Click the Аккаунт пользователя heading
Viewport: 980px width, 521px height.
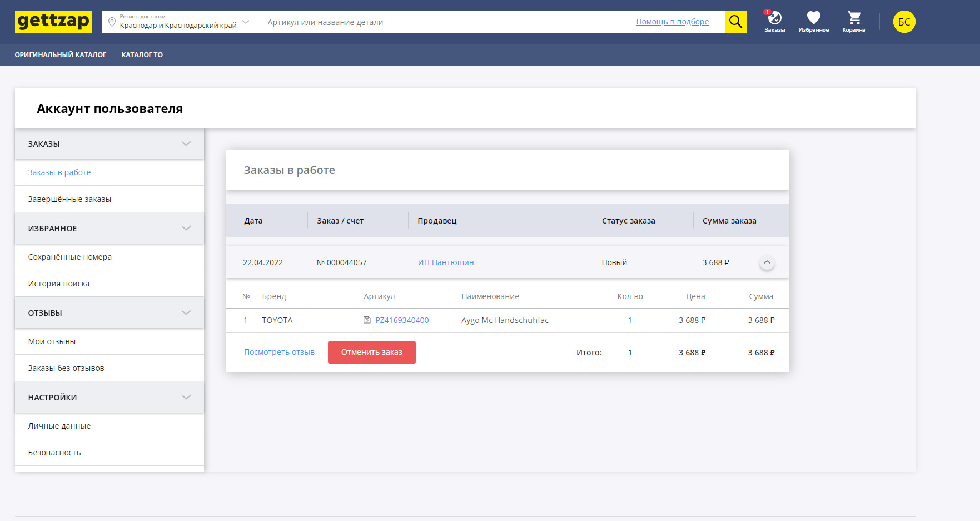point(110,108)
